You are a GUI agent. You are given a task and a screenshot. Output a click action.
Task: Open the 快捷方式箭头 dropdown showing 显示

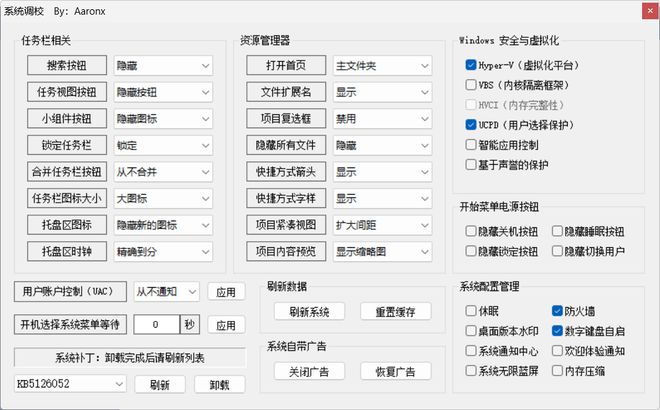[x=382, y=172]
